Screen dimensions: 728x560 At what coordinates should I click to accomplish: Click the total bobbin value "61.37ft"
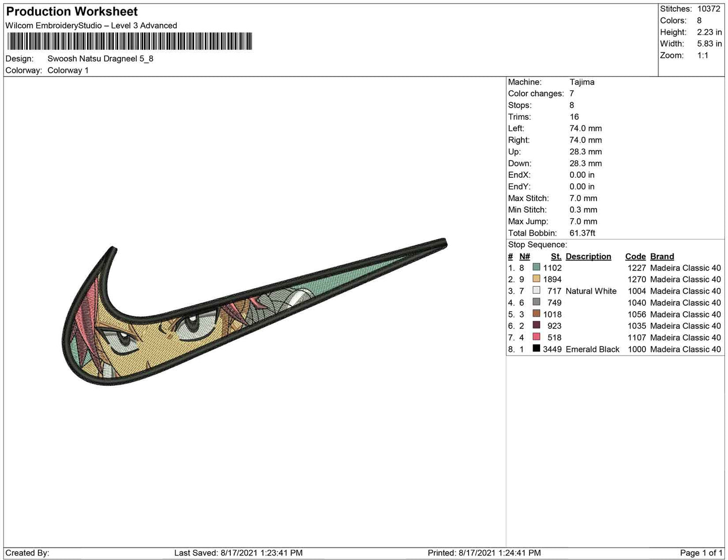[582, 233]
